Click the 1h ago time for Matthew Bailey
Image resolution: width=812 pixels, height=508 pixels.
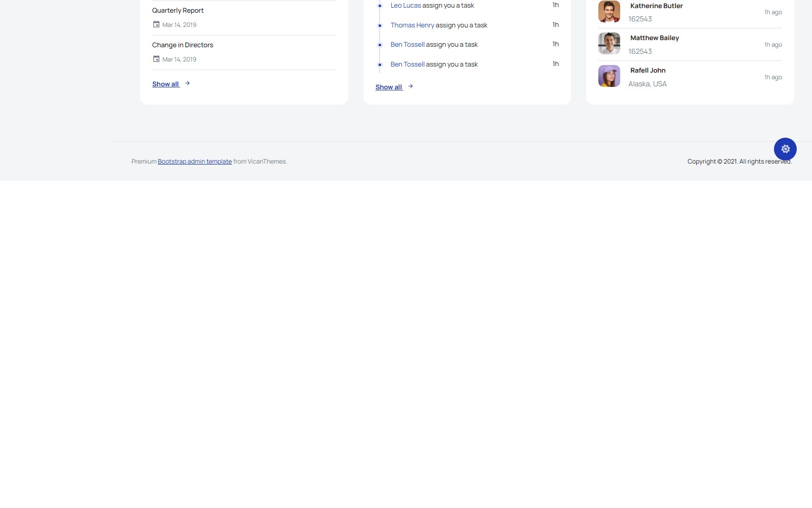tap(773, 45)
